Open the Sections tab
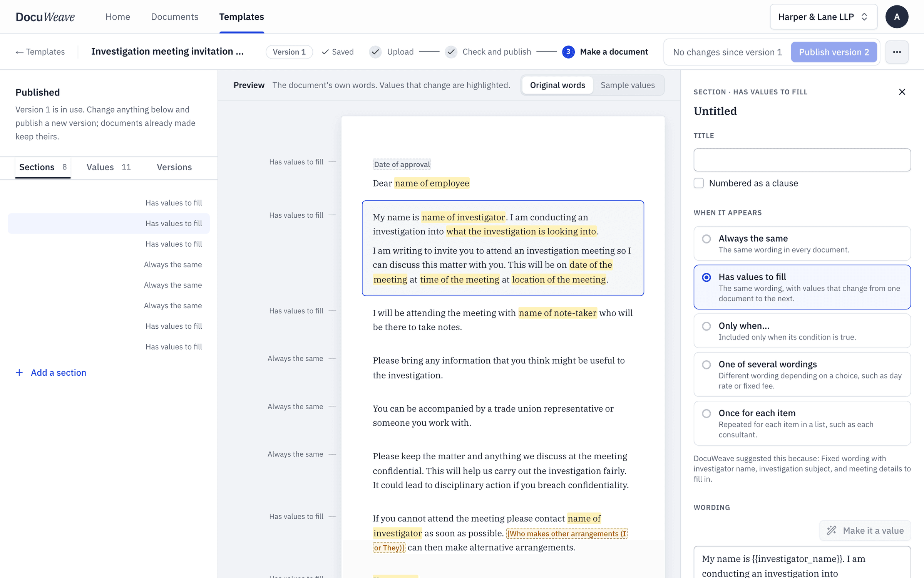 43,167
